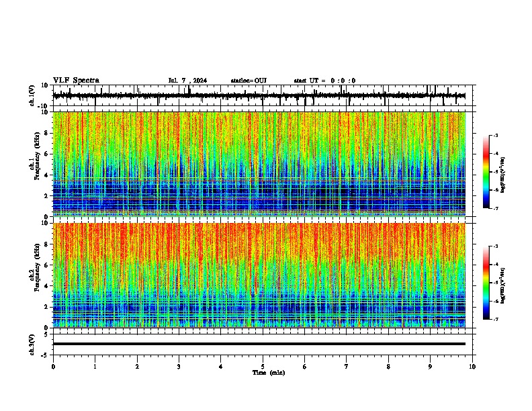Click the "-6" label on ch.2 color bar

pos(496,301)
